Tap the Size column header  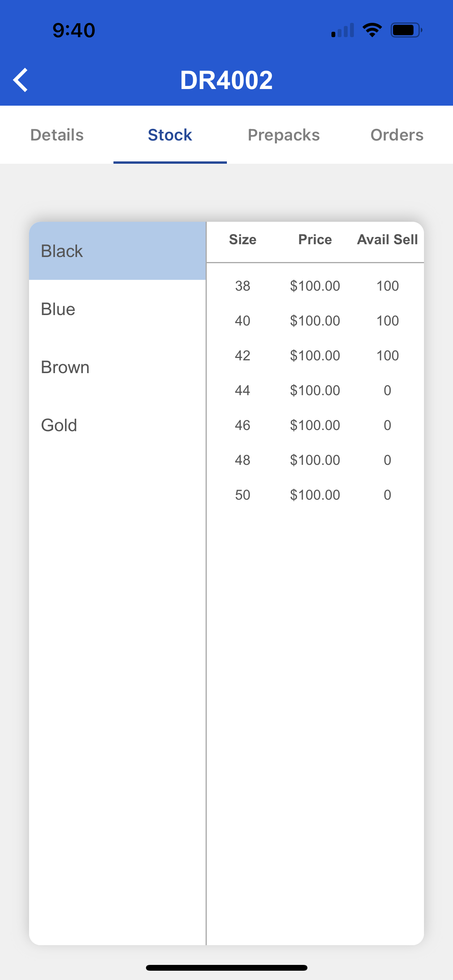(243, 240)
